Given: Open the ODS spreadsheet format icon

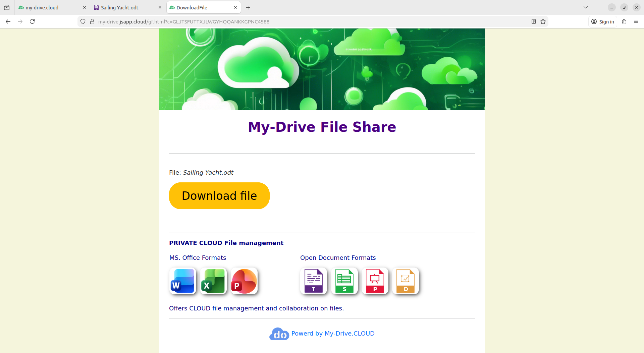Looking at the screenshot, I should [x=344, y=281].
